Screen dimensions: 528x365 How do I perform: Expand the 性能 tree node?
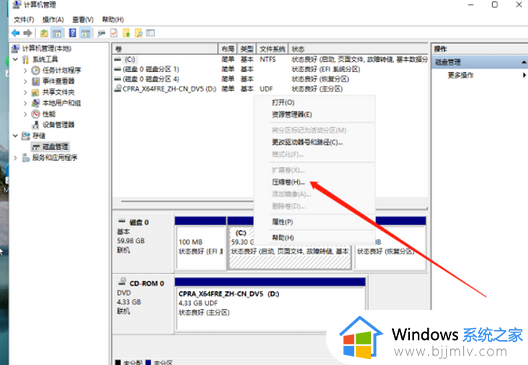point(25,114)
